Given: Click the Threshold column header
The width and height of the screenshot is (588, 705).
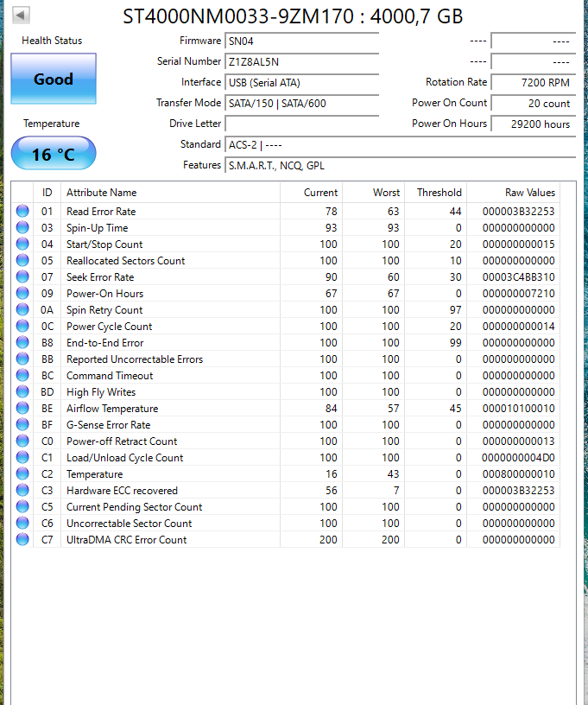Looking at the screenshot, I should click(x=436, y=193).
